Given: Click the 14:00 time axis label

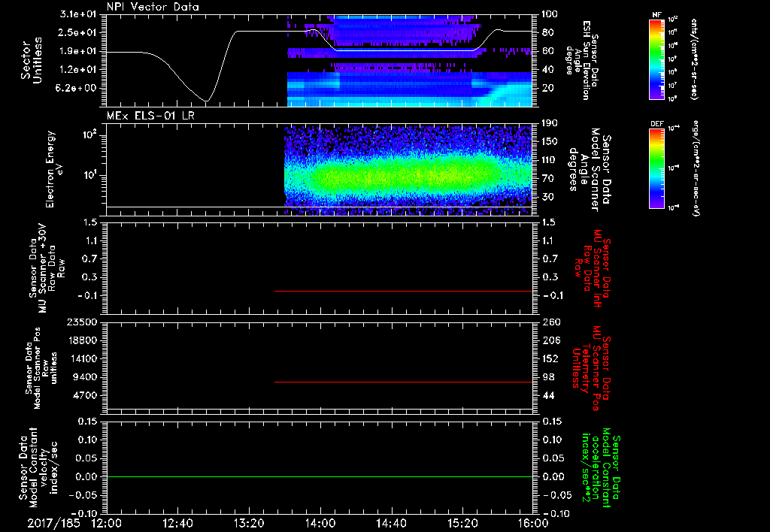Looking at the screenshot, I should pyautogui.click(x=320, y=523).
